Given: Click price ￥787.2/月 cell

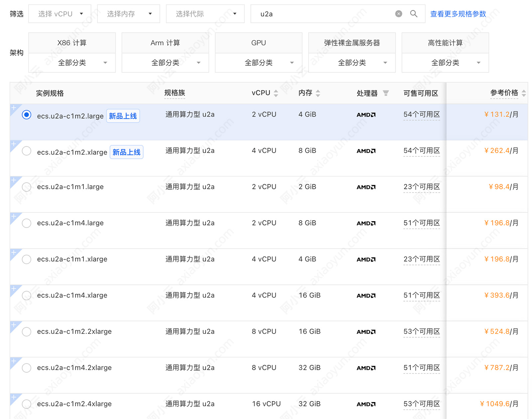Looking at the screenshot, I should (501, 368).
